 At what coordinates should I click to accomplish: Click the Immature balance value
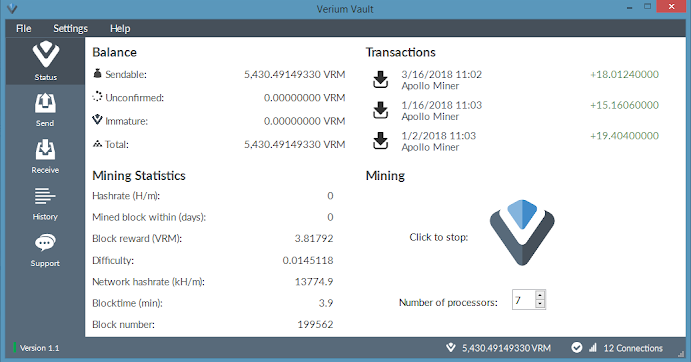click(305, 121)
